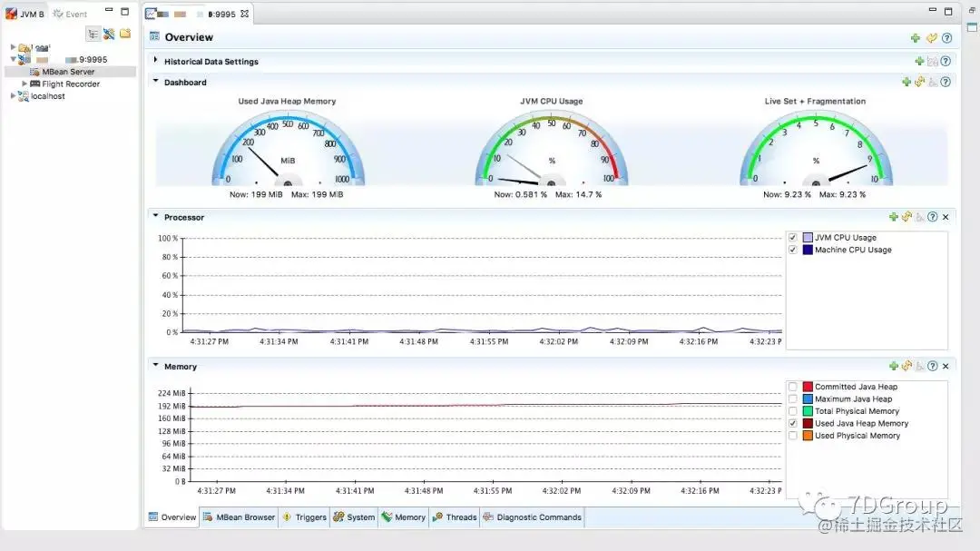This screenshot has width=980, height=551.
Task: Click the Used Java Heap Memory dial
Action: coord(288,148)
